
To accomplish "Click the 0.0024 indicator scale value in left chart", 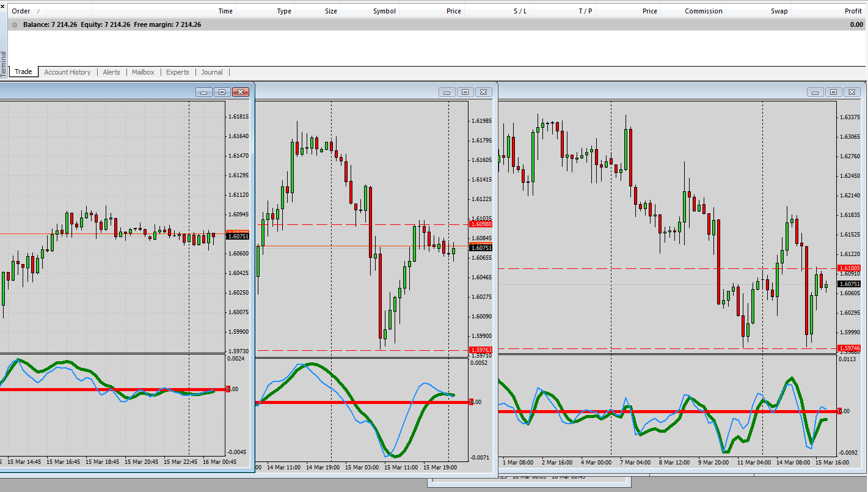I will pos(236,359).
